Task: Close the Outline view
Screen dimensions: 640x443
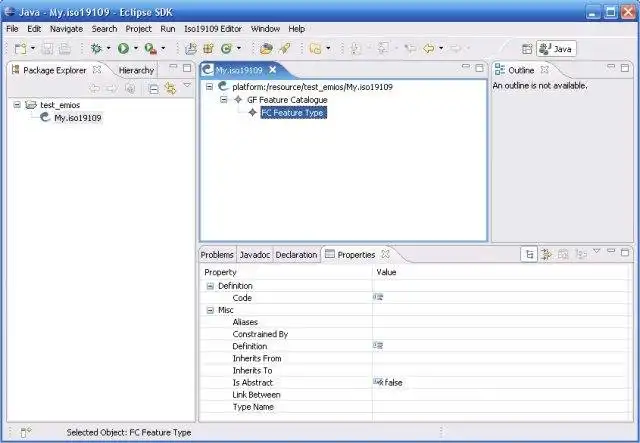Action: [544, 70]
